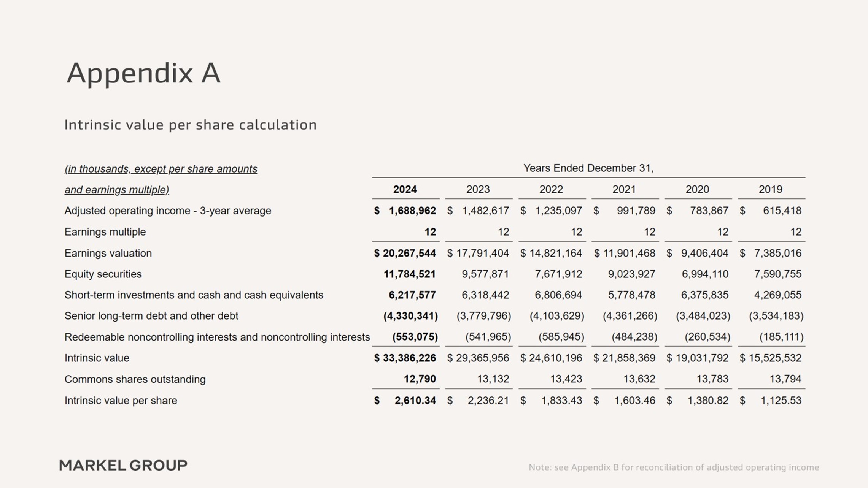The width and height of the screenshot is (868, 488).
Task: Click the 2020 intrinsic value 19,031,792
Action: (702, 358)
